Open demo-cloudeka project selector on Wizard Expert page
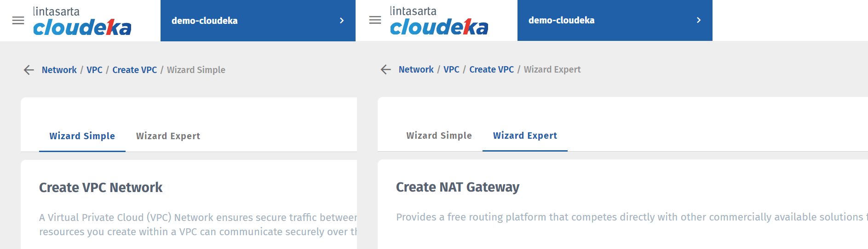This screenshot has width=868, height=249. coord(562,20)
